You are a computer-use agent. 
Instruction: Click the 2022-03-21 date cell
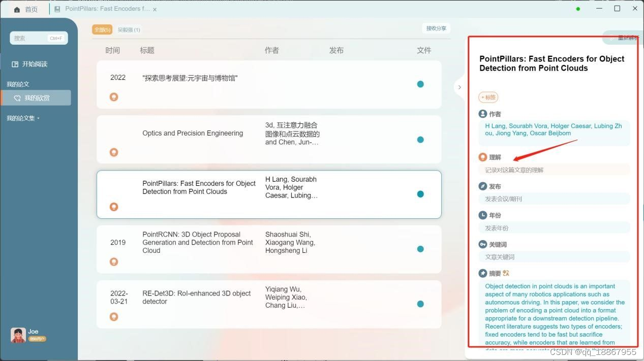coord(119,297)
